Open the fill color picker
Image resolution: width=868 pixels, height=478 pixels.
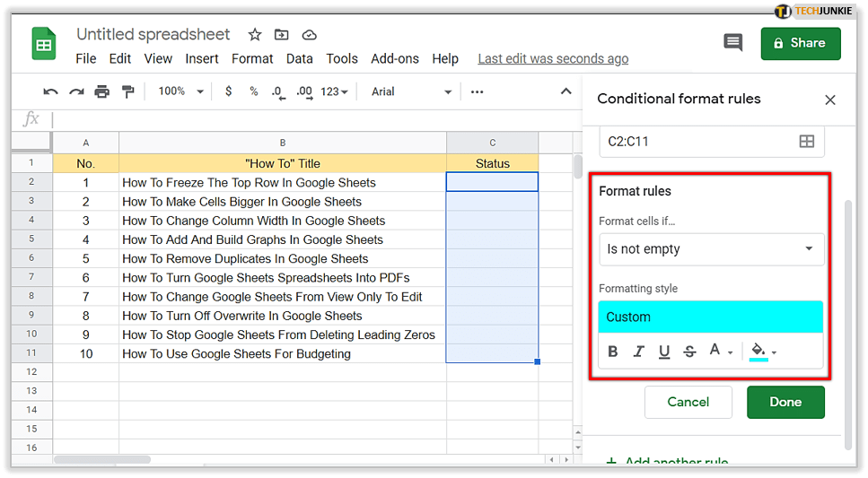pyautogui.click(x=763, y=352)
